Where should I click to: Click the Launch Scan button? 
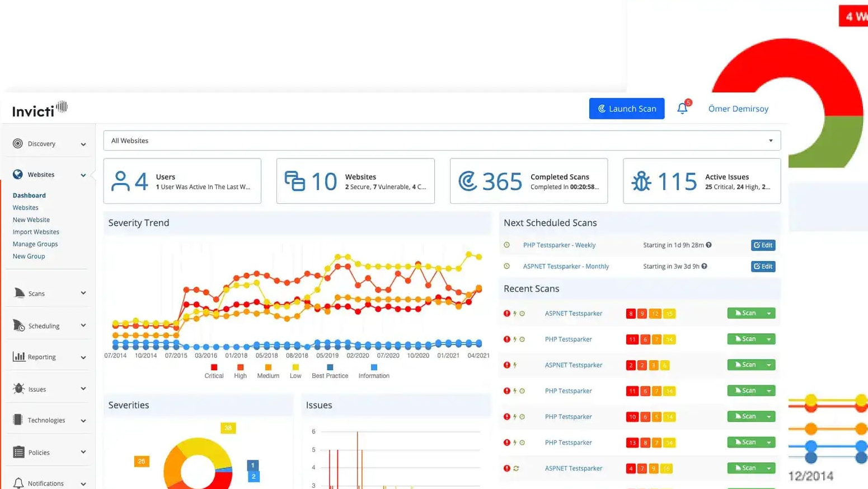pos(627,109)
